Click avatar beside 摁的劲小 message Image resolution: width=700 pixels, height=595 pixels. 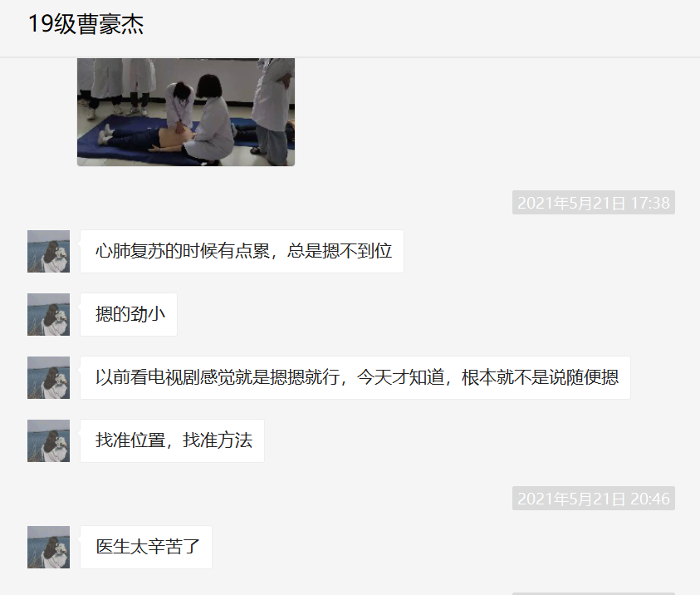pos(49,314)
